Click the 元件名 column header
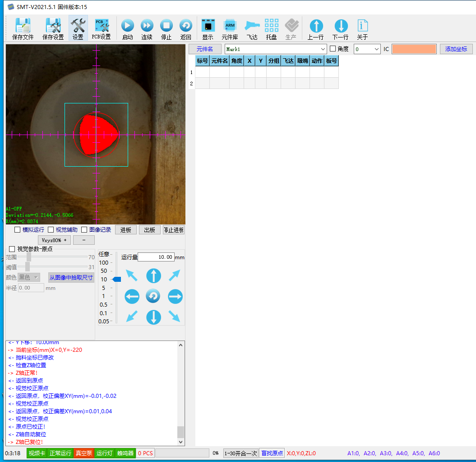476x462 pixels. [x=219, y=61]
